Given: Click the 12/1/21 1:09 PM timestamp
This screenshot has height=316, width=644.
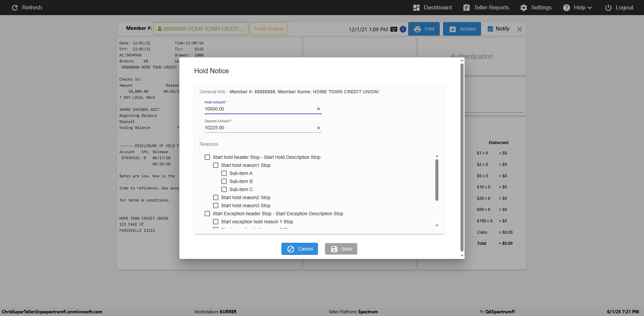Looking at the screenshot, I should [368, 29].
